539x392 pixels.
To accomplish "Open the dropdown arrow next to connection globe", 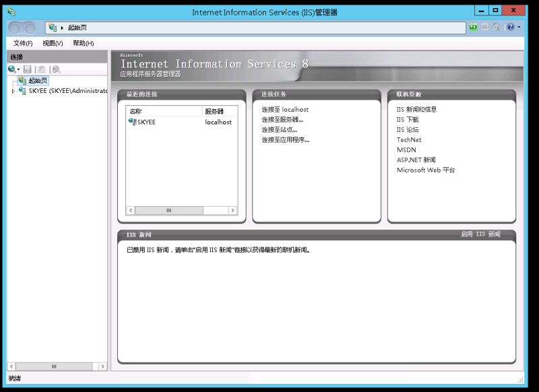I will pos(18,69).
